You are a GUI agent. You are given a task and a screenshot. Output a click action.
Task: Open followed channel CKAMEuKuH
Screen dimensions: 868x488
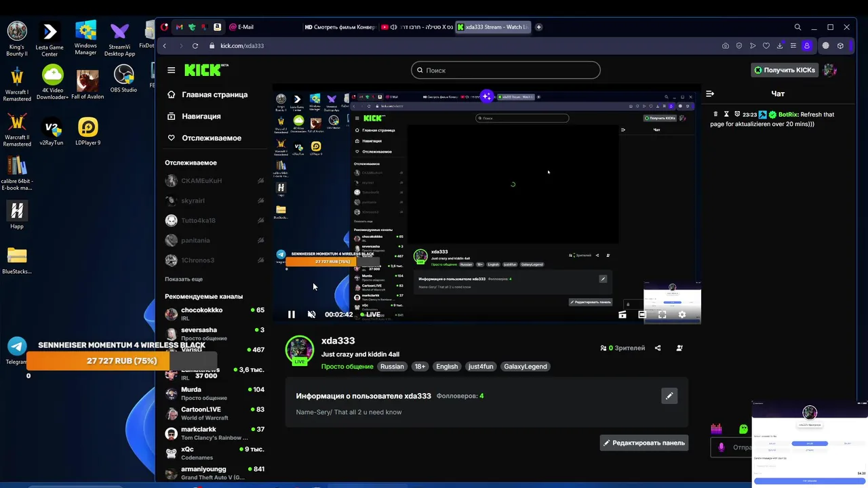[x=214, y=181]
